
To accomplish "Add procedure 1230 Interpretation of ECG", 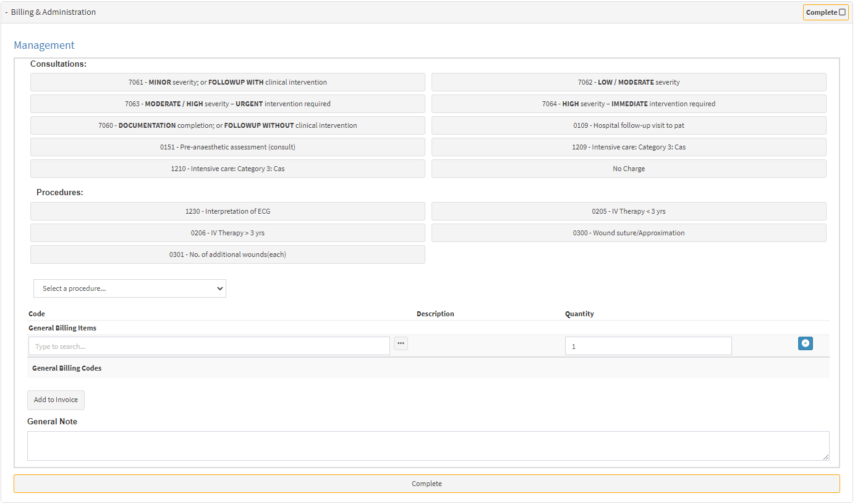I will pyautogui.click(x=228, y=211).
